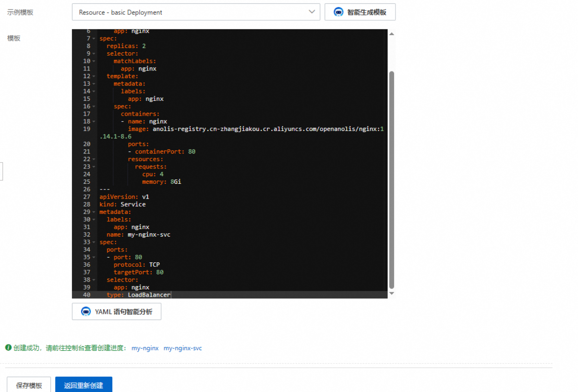The image size is (578, 392).
Task: Click line number 40 in gutter
Action: (86, 295)
